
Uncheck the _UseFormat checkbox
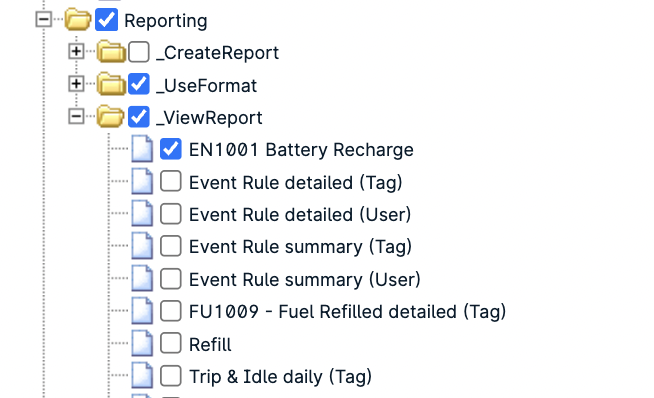point(138,84)
